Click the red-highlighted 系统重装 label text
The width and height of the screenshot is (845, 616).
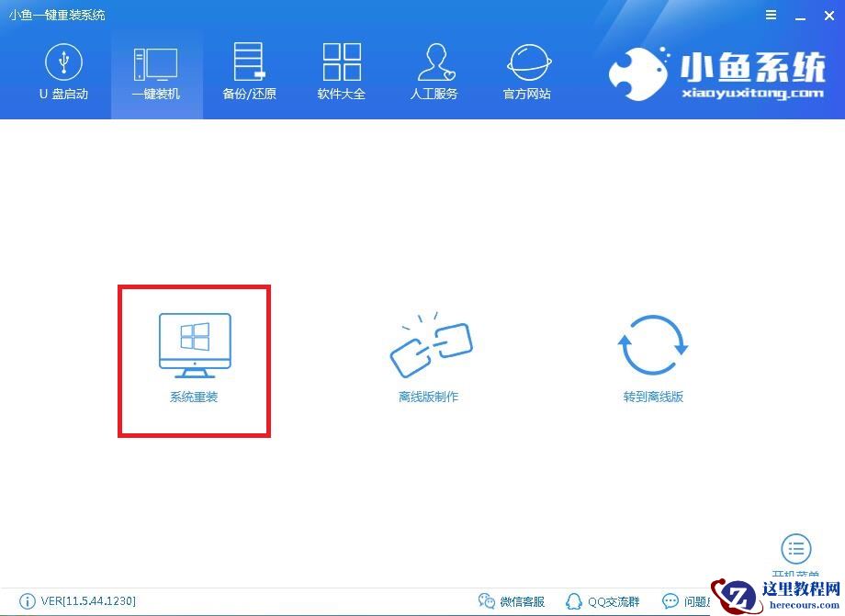pyautogui.click(x=193, y=398)
